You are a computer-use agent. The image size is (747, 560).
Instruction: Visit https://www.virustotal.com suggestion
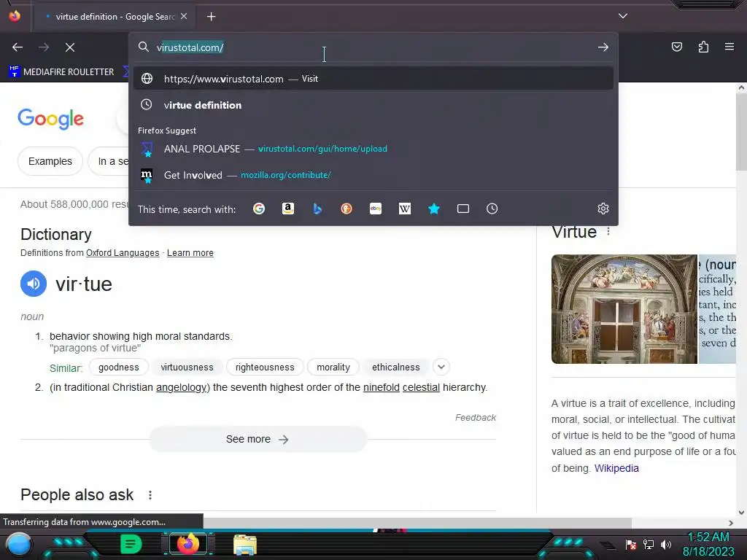pos(373,79)
